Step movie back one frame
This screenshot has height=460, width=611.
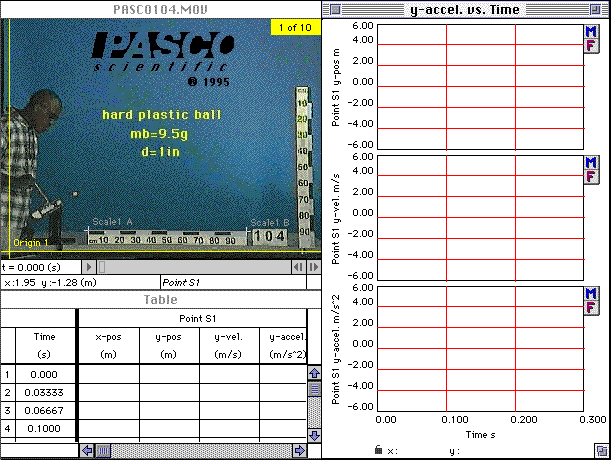click(x=299, y=267)
